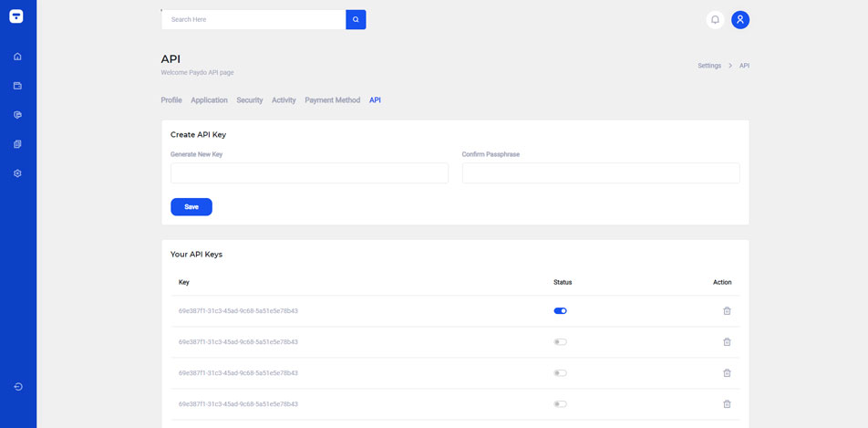Delete the first API key via trash icon

pos(727,311)
